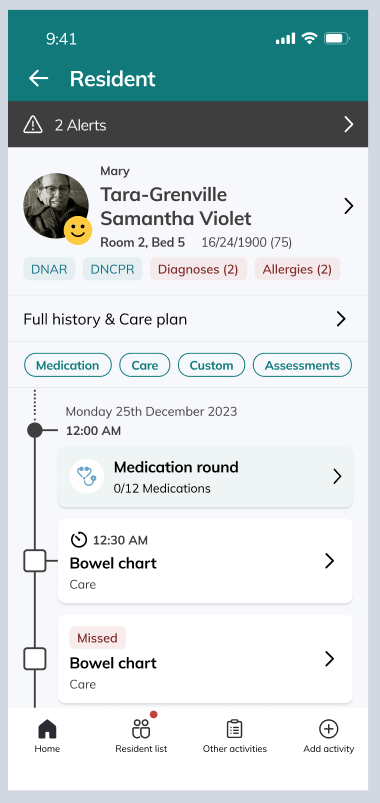Open the alerts warning triangle icon
380x803 pixels.
[x=33, y=124]
